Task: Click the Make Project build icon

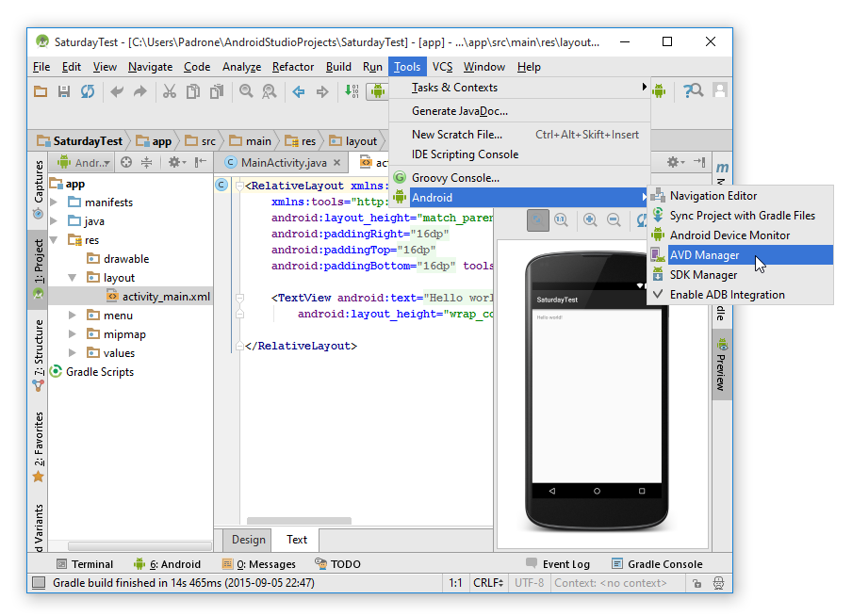Action: [x=352, y=91]
